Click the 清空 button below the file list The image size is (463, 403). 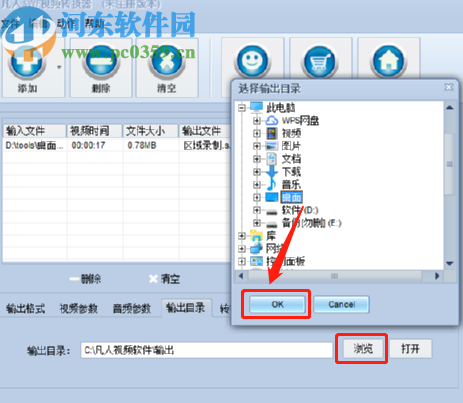pyautogui.click(x=164, y=279)
